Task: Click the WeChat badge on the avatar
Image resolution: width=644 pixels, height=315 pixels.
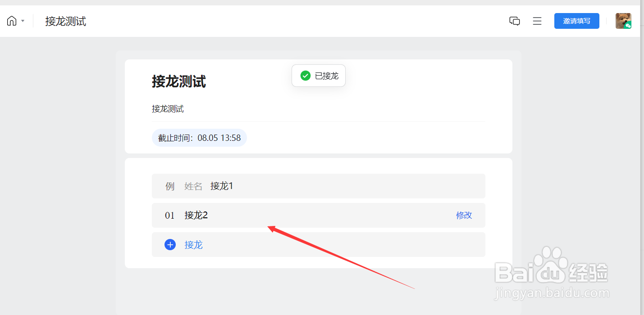Action: click(628, 26)
